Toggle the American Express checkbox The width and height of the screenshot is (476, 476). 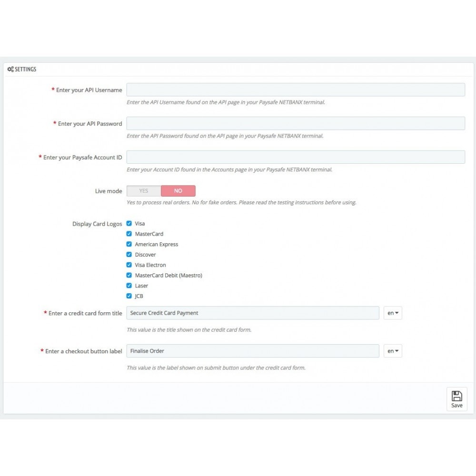tap(129, 244)
